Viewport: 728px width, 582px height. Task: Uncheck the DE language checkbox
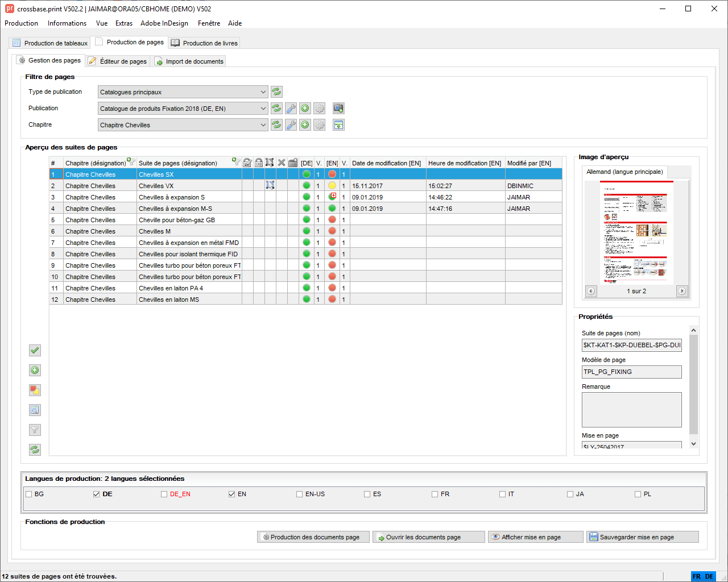[x=97, y=494]
